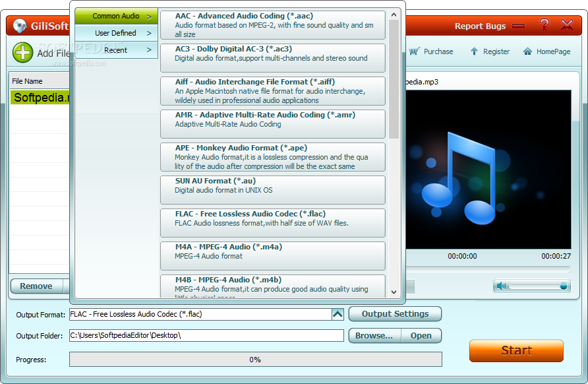Image resolution: width=588 pixels, height=384 pixels.
Task: Click the Output Folder path field
Action: coord(206,335)
